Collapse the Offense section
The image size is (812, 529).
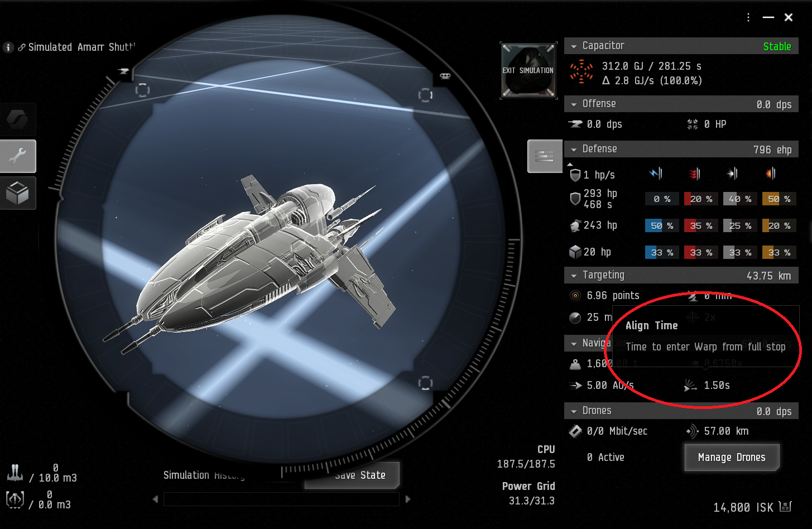pyautogui.click(x=574, y=104)
